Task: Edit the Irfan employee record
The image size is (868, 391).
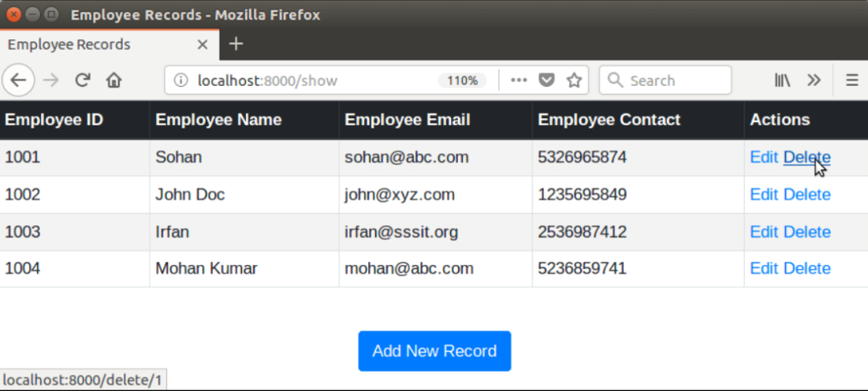Action: (764, 232)
